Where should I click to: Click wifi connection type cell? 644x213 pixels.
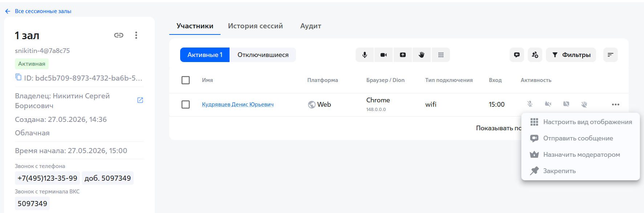pos(431,105)
